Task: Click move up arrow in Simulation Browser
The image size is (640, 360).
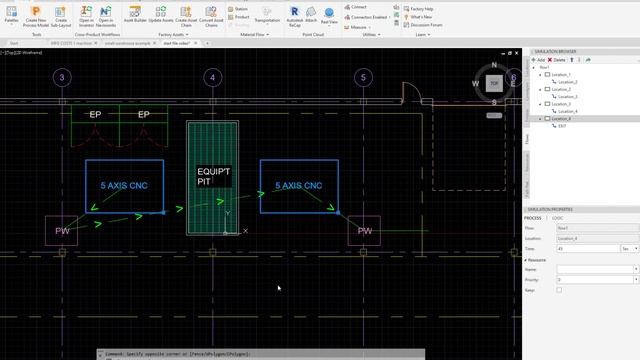Action: [571, 60]
